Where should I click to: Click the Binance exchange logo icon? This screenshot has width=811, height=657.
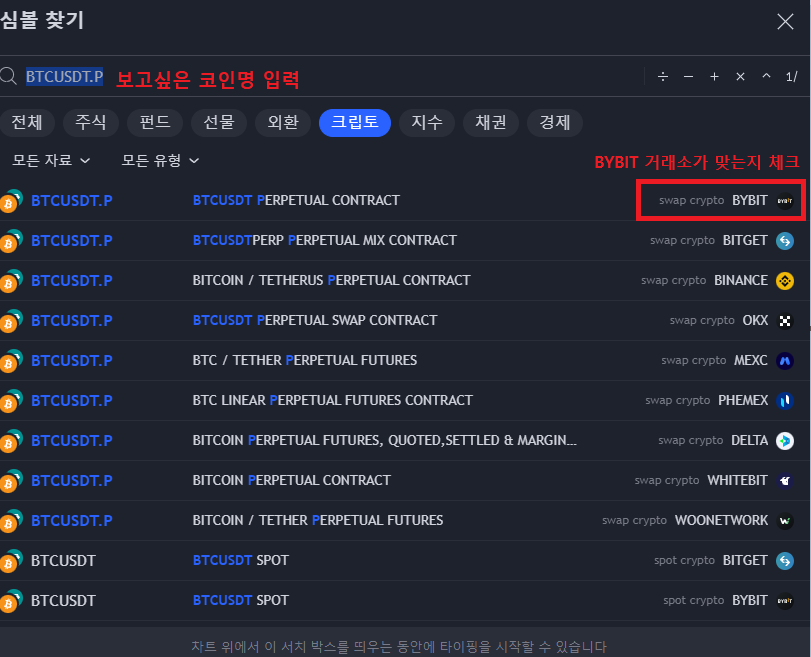(785, 280)
